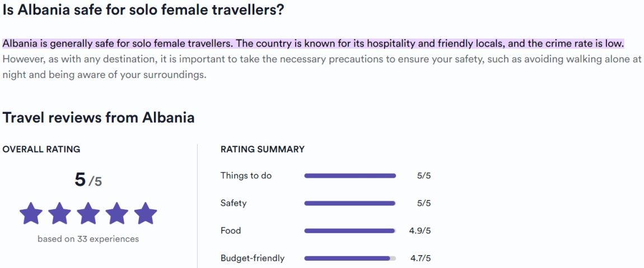Viewport: 644px width, 268px height.
Task: Select the middle star of five
Action: [x=88, y=214]
